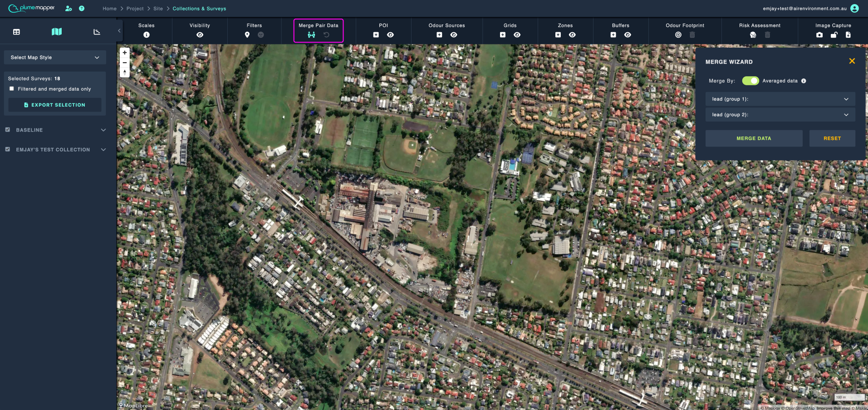
Task: Click the Filters location pin icon
Action: 247,35
